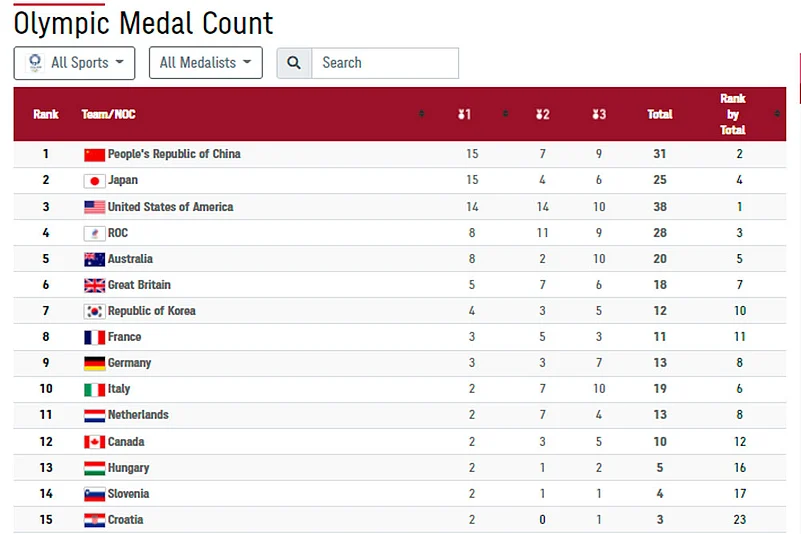The height and width of the screenshot is (534, 801).
Task: Click the Search input field
Action: [384, 63]
